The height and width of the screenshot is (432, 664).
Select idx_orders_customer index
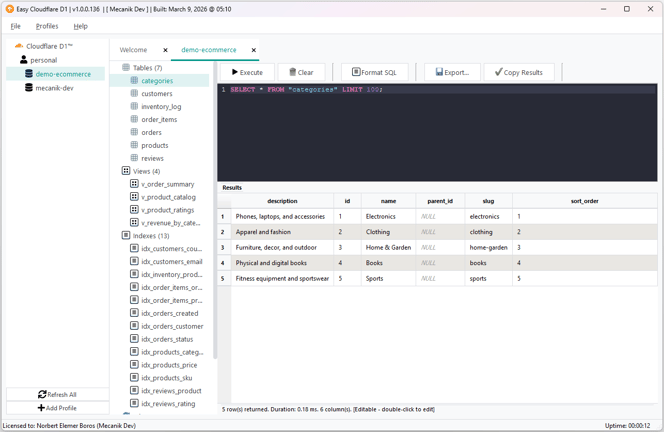(172, 326)
